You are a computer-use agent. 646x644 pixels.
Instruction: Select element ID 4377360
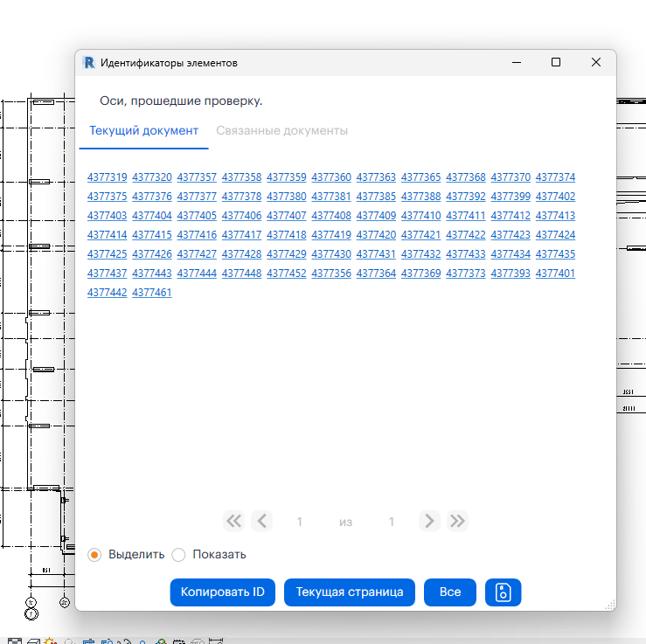pos(331,177)
